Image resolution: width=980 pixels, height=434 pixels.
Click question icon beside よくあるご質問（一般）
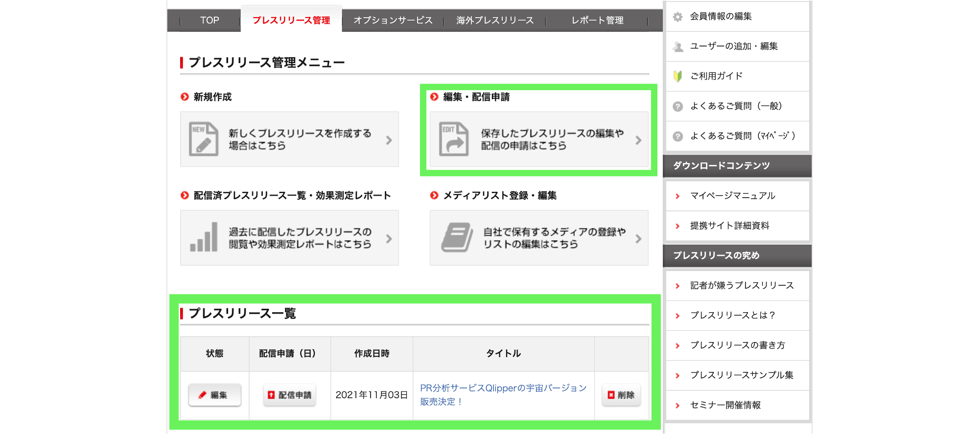click(678, 106)
